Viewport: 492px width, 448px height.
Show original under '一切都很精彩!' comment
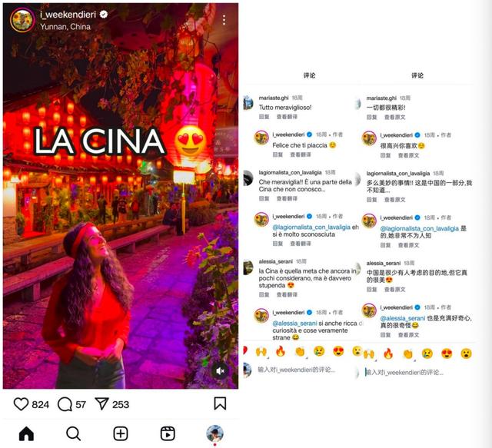(394, 118)
